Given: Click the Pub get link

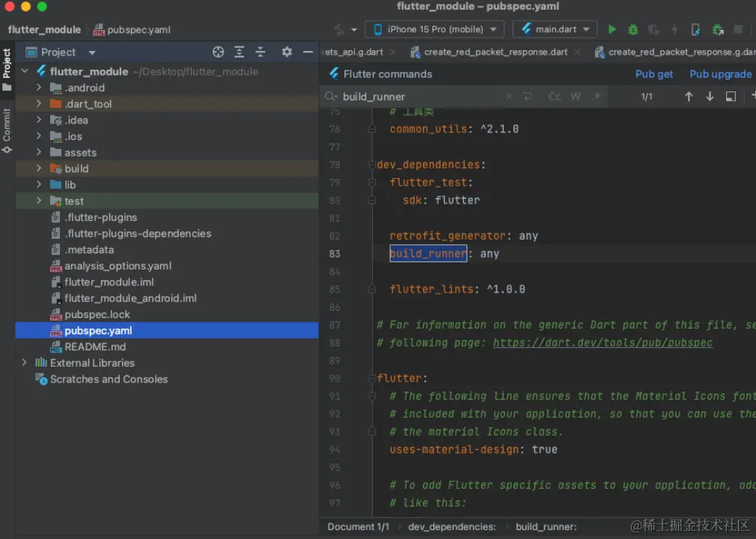Looking at the screenshot, I should click(x=653, y=74).
